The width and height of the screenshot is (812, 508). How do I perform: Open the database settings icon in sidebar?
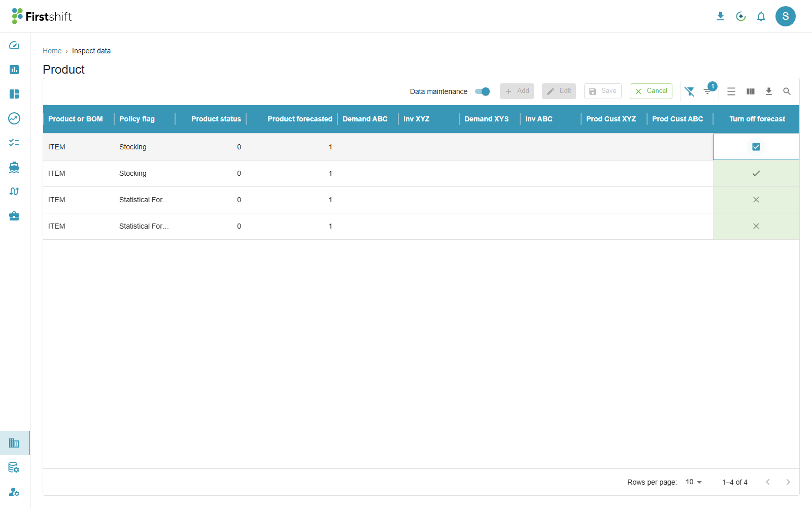14,467
